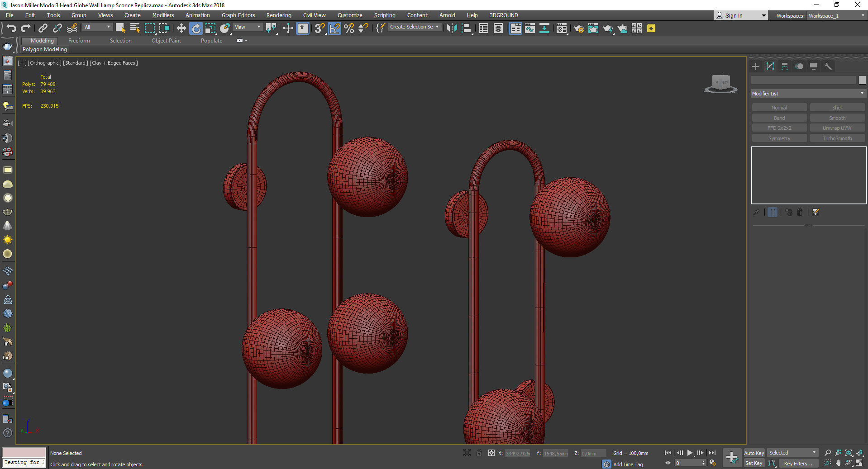Choose Rectangular Selection Region icon
Image resolution: width=868 pixels, height=469 pixels.
click(150, 28)
